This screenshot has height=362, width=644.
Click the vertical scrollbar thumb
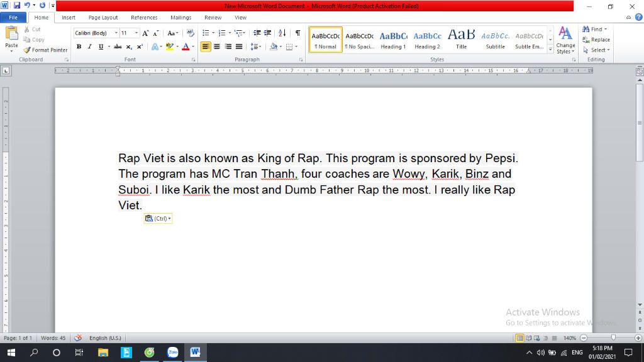coord(640,123)
